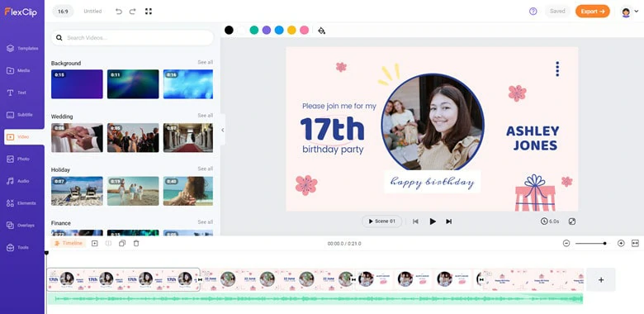Toggle the Timeline view mode

click(69, 243)
